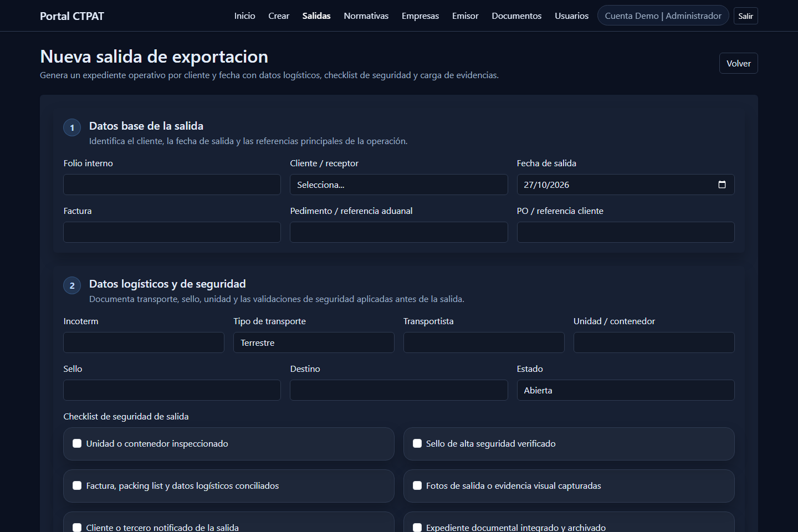Screen dimensions: 798x532
Task: Click the 'Checklist de seguridad de salida' label
Action: click(126, 416)
